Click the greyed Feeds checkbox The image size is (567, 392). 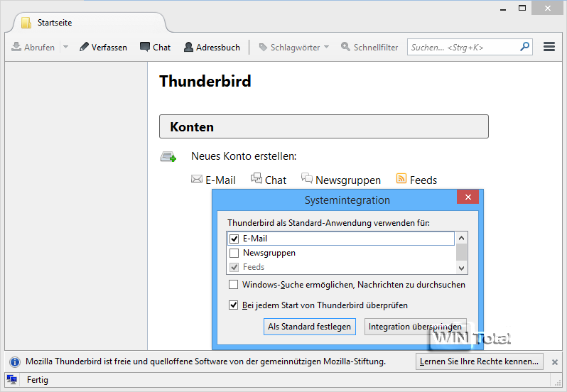[x=234, y=267]
